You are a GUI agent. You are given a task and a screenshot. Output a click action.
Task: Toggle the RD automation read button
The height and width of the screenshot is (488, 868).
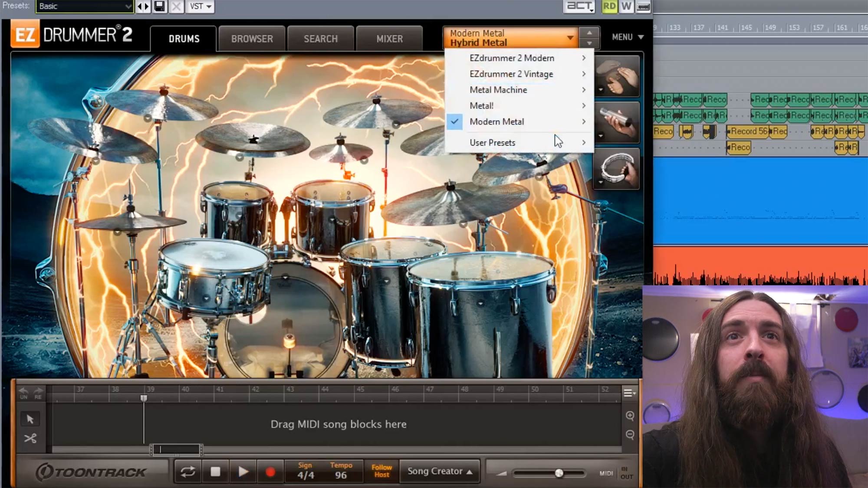click(609, 6)
